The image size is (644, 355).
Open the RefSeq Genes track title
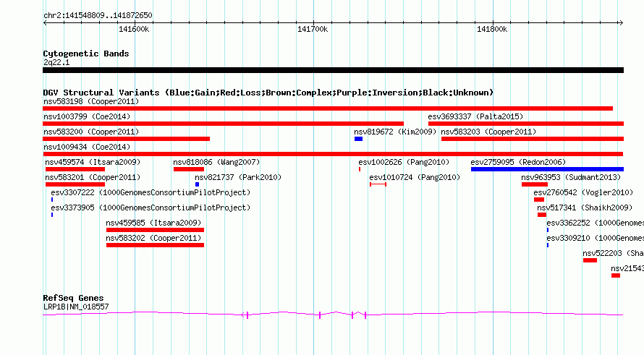click(73, 298)
